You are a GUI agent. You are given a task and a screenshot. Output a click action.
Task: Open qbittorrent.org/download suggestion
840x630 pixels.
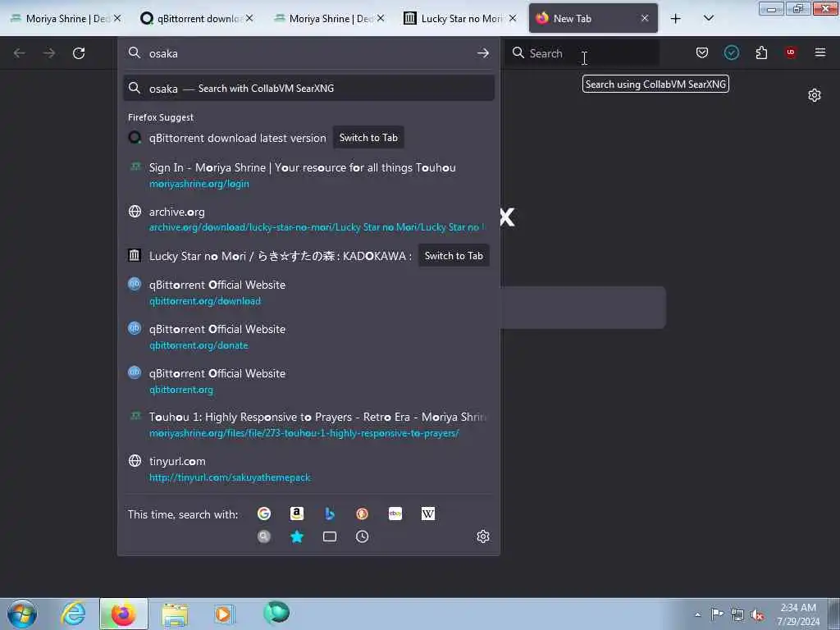(308, 293)
